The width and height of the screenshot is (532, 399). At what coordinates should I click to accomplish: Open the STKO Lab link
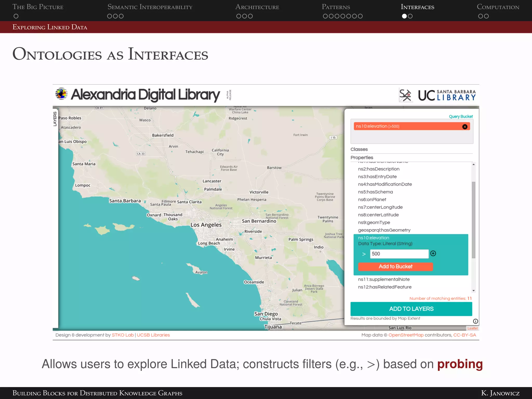[123, 335]
